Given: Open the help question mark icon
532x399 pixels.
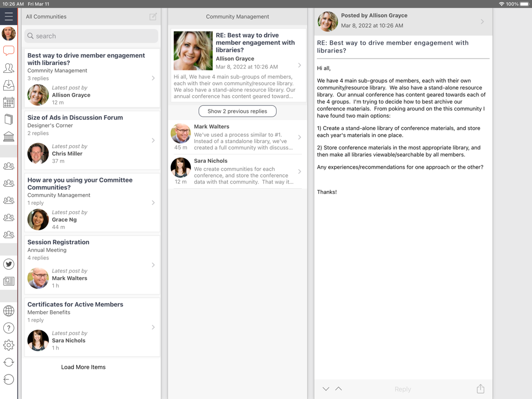Looking at the screenshot, I should [x=9, y=328].
